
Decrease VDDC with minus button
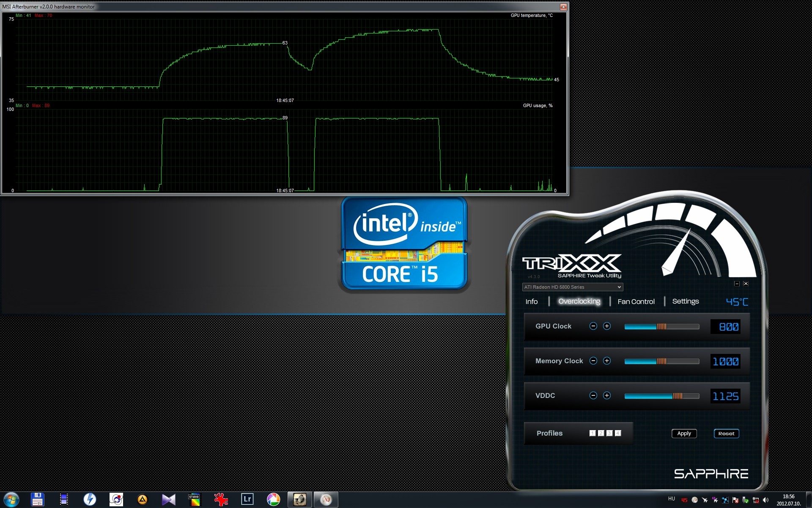[593, 395]
